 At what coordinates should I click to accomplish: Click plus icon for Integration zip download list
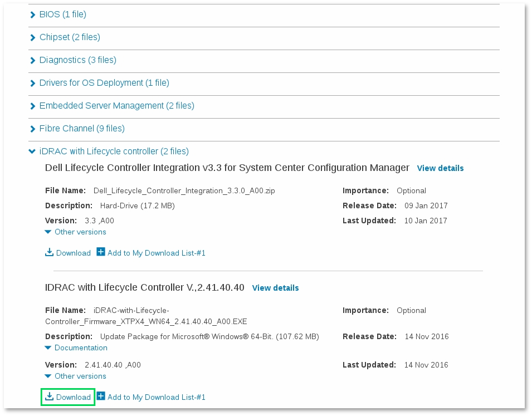click(101, 252)
